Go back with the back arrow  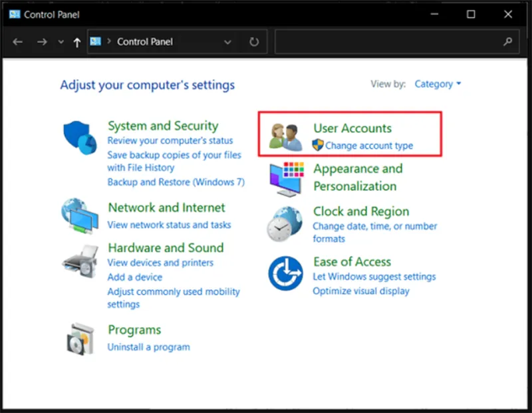pos(18,42)
